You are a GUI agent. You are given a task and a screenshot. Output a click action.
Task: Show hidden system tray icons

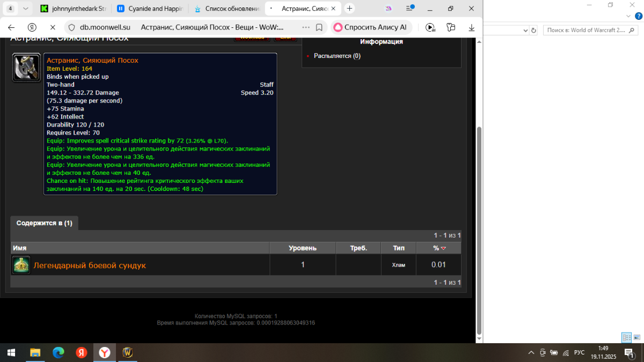(531, 352)
